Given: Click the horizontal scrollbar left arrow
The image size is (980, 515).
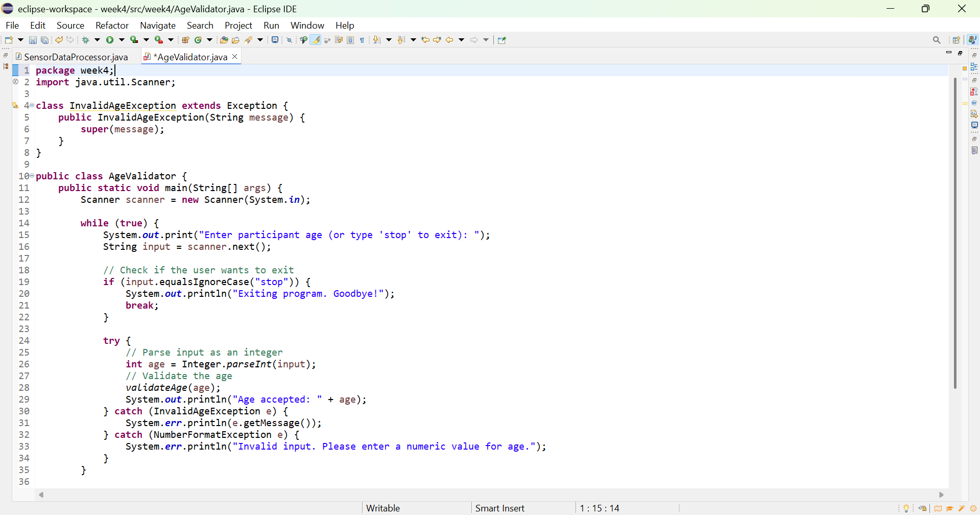Looking at the screenshot, I should (41, 495).
